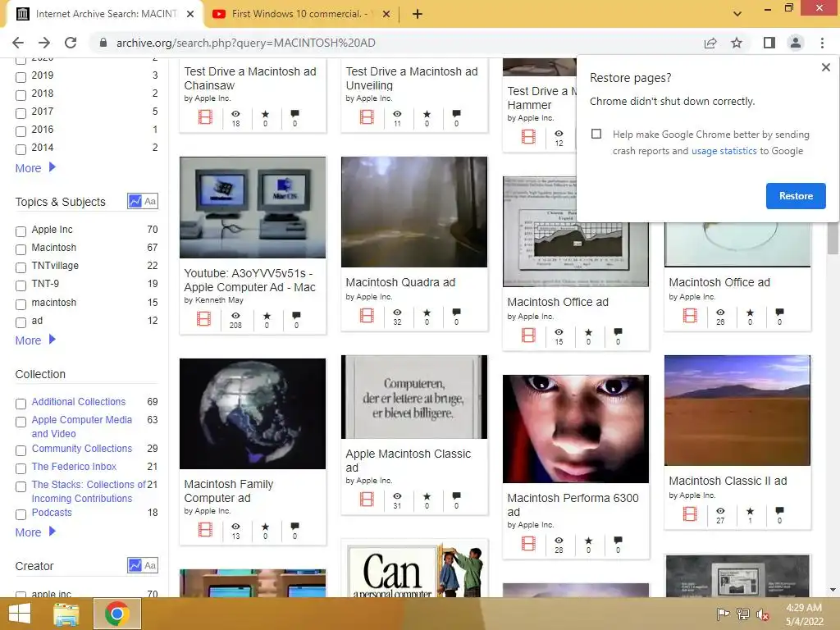Go back to the previous page
The width and height of the screenshot is (840, 630).
[18, 43]
